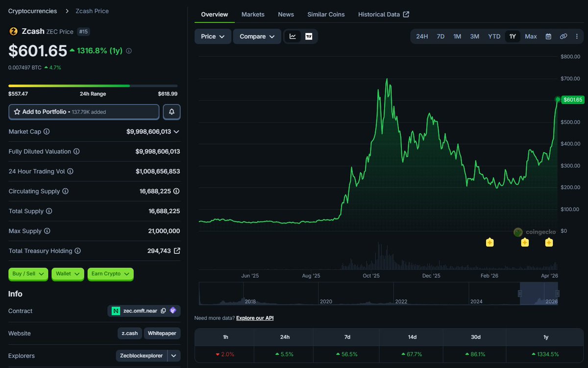The width and height of the screenshot is (588, 368).
Task: Open the Earn Crypto dropdown
Action: click(x=111, y=274)
